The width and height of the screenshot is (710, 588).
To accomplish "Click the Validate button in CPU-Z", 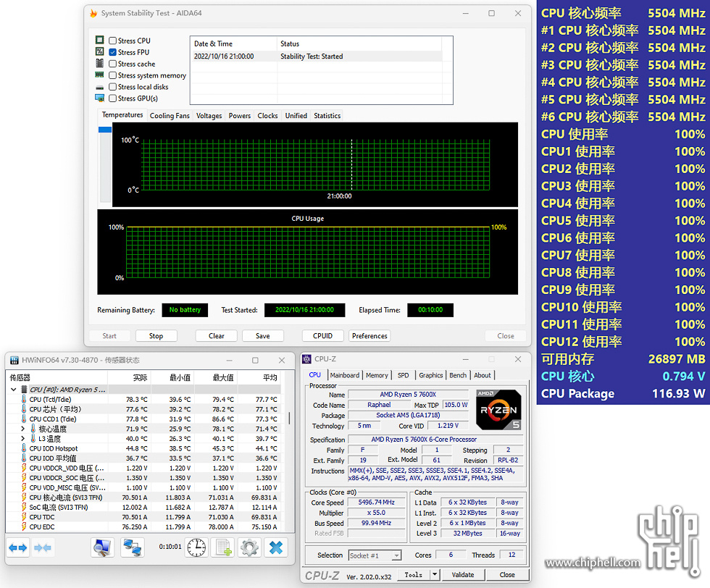I will pyautogui.click(x=463, y=575).
